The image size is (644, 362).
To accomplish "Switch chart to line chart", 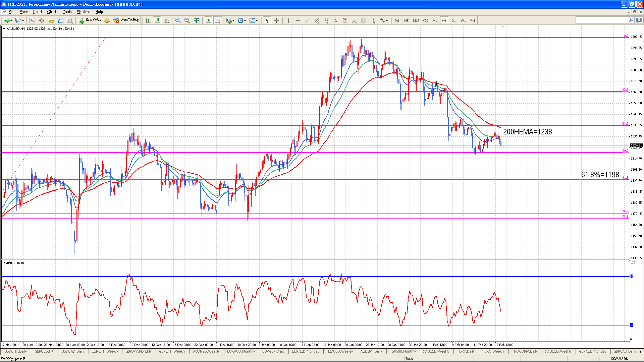I will coord(167,20).
